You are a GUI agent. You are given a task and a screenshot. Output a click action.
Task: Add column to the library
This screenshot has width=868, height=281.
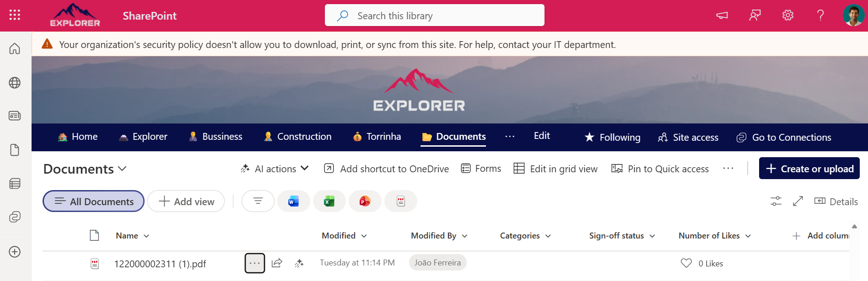(x=820, y=236)
